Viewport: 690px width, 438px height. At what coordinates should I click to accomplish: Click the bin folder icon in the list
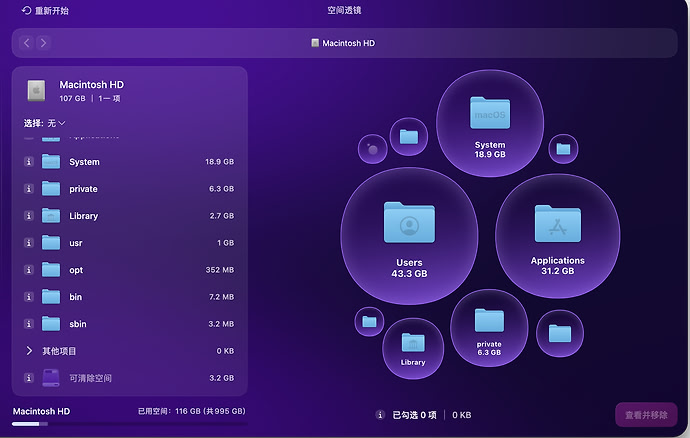(x=51, y=297)
